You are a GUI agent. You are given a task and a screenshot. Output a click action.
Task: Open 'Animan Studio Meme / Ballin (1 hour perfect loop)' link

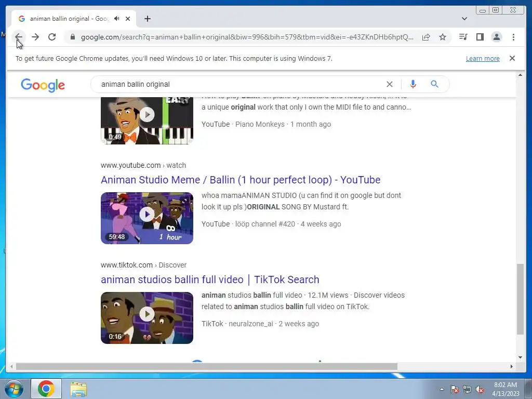(x=241, y=180)
